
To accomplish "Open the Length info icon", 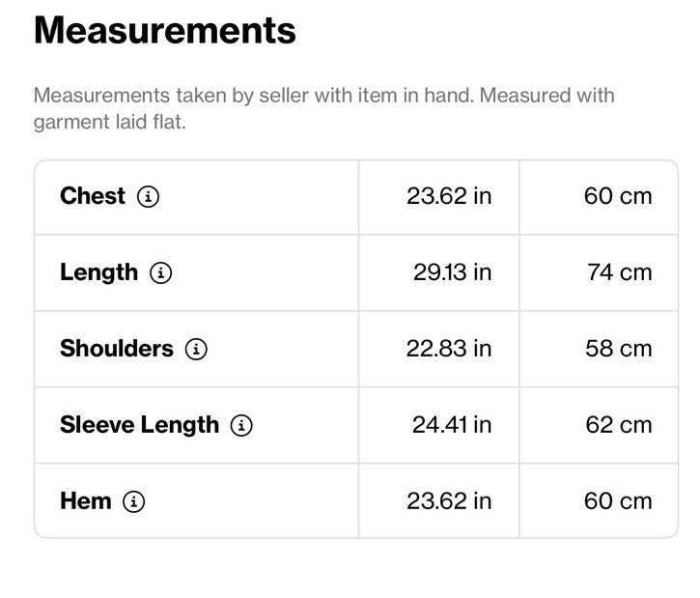I will click(160, 272).
